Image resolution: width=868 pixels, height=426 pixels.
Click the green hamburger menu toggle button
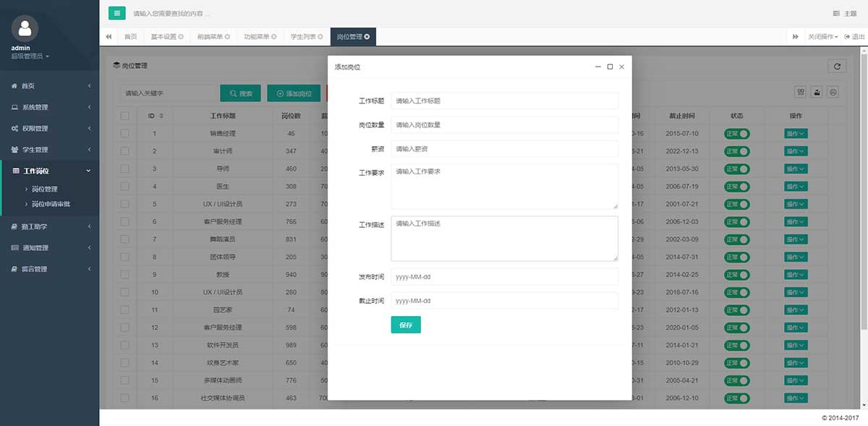[x=116, y=13]
